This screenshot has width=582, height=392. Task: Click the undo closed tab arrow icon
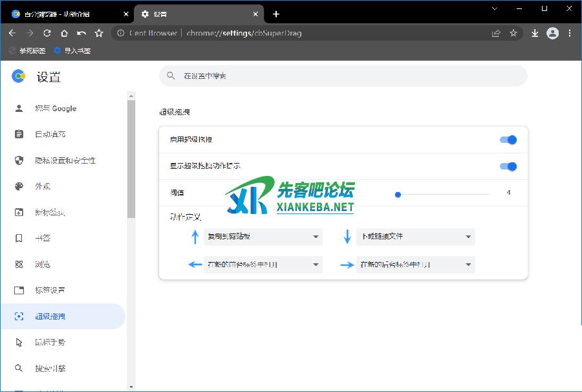pyautogui.click(x=81, y=33)
